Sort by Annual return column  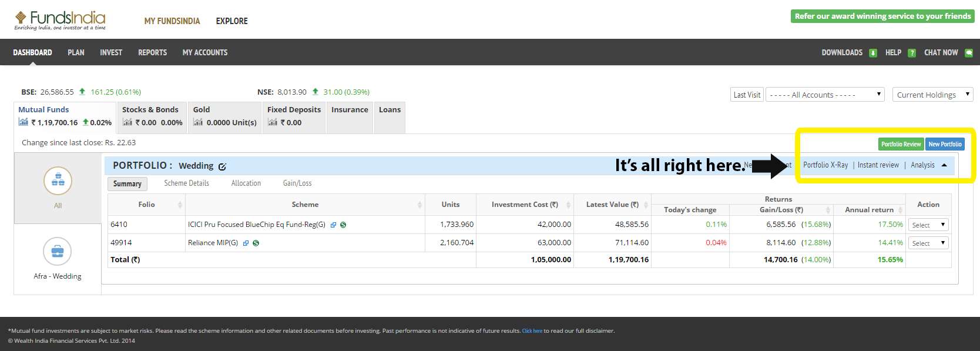(900, 210)
